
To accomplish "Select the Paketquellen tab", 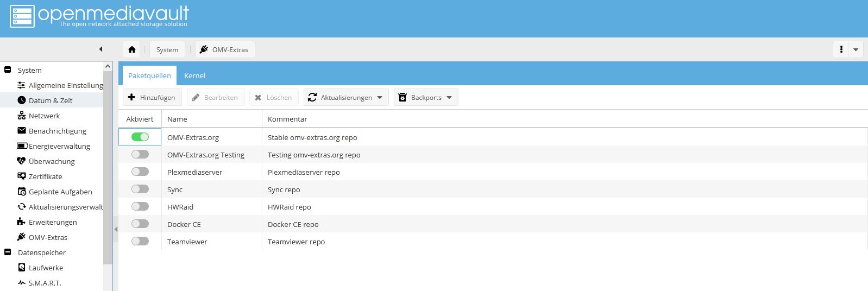I will pyautogui.click(x=149, y=75).
